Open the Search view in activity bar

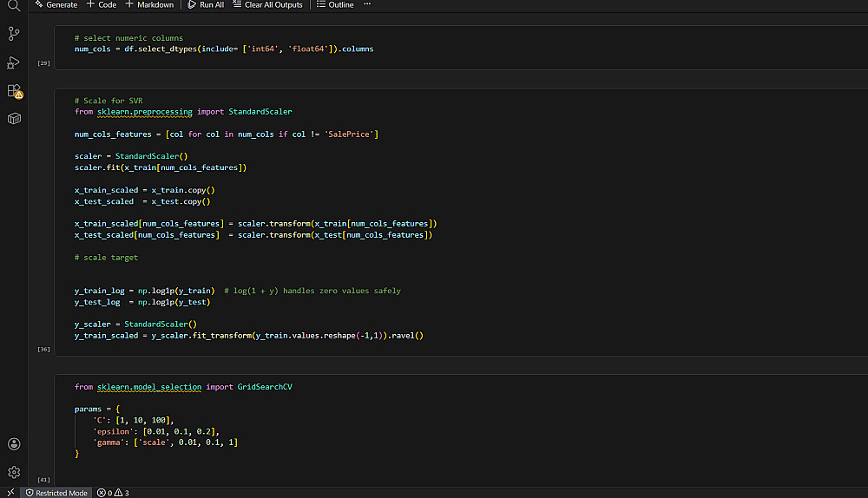(14, 6)
